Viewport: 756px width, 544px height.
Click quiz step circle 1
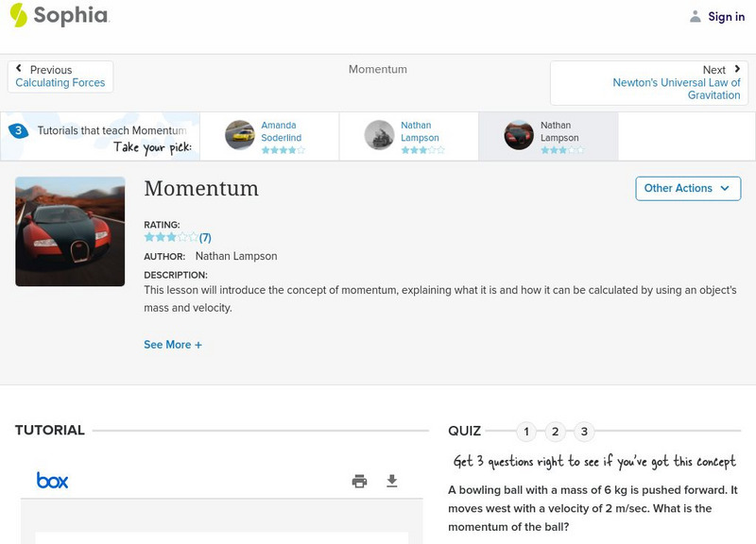[x=526, y=431]
